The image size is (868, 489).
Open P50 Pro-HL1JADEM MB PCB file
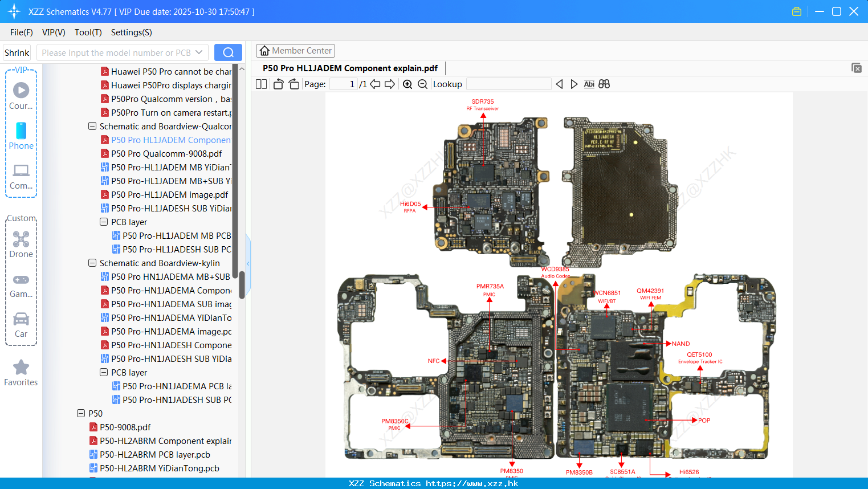click(172, 235)
